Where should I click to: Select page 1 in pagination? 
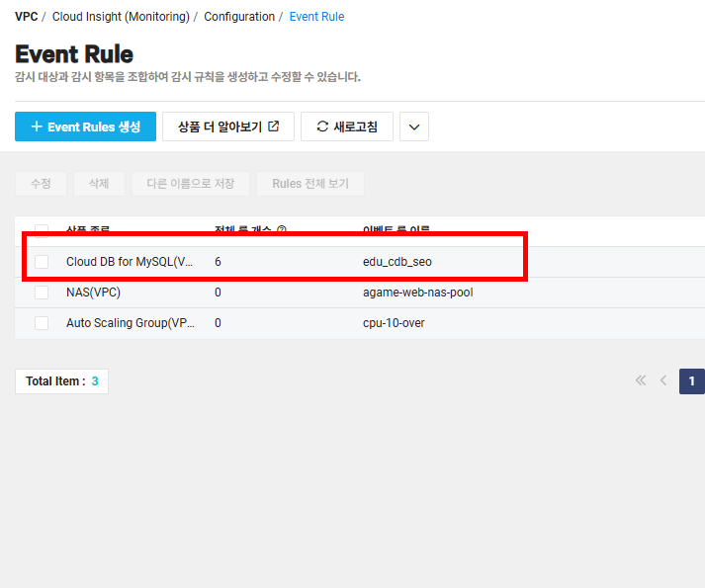coord(691,381)
